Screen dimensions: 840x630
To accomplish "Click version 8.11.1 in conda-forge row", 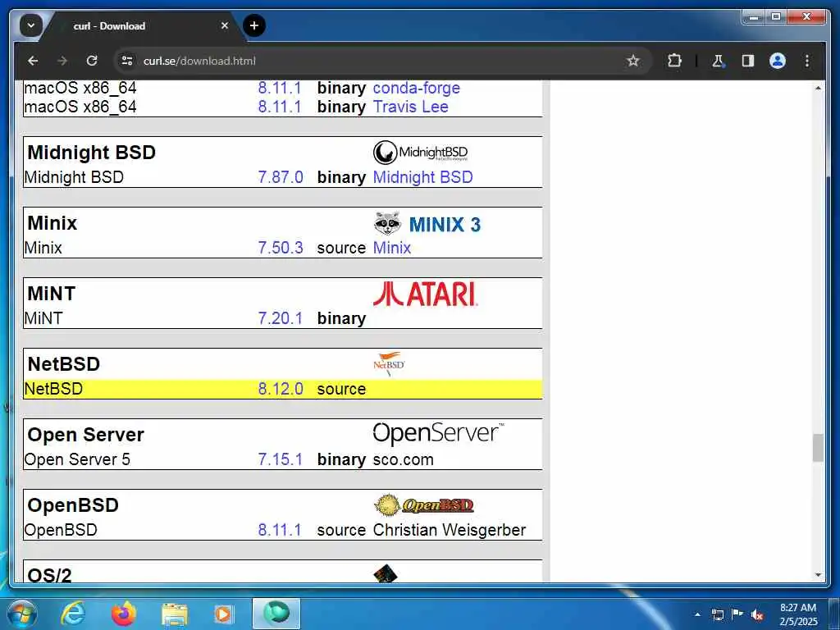I will point(279,88).
